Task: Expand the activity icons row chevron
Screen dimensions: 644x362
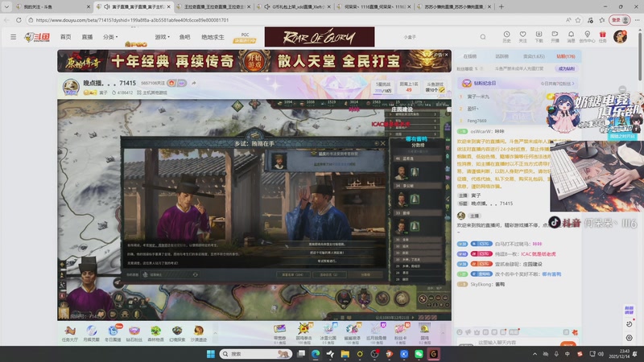Action: pos(215,333)
